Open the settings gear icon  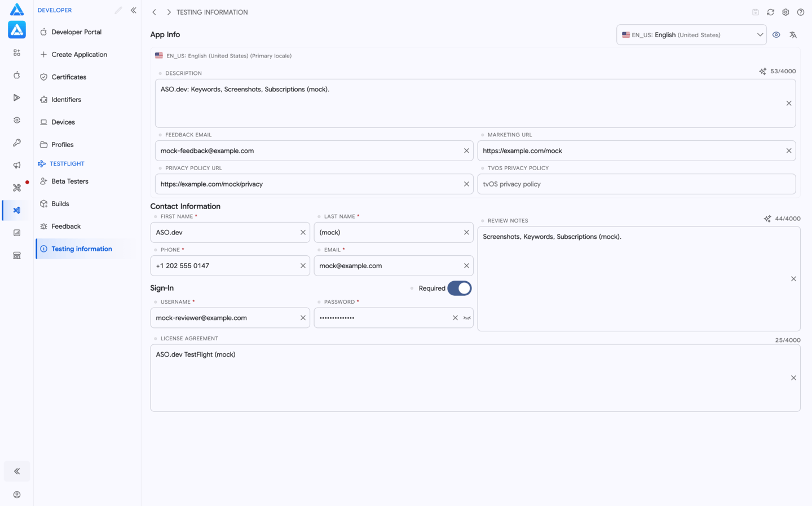pos(785,12)
